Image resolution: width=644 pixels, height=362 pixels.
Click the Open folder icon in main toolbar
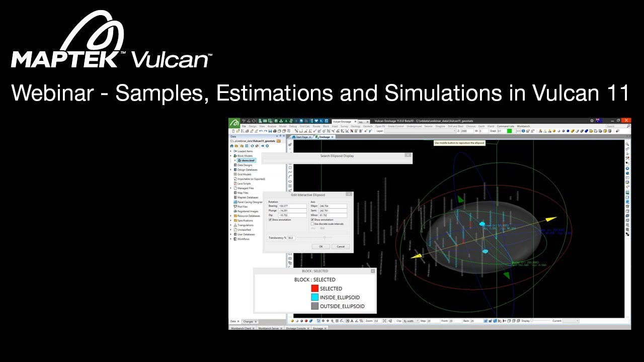pyautogui.click(x=238, y=131)
